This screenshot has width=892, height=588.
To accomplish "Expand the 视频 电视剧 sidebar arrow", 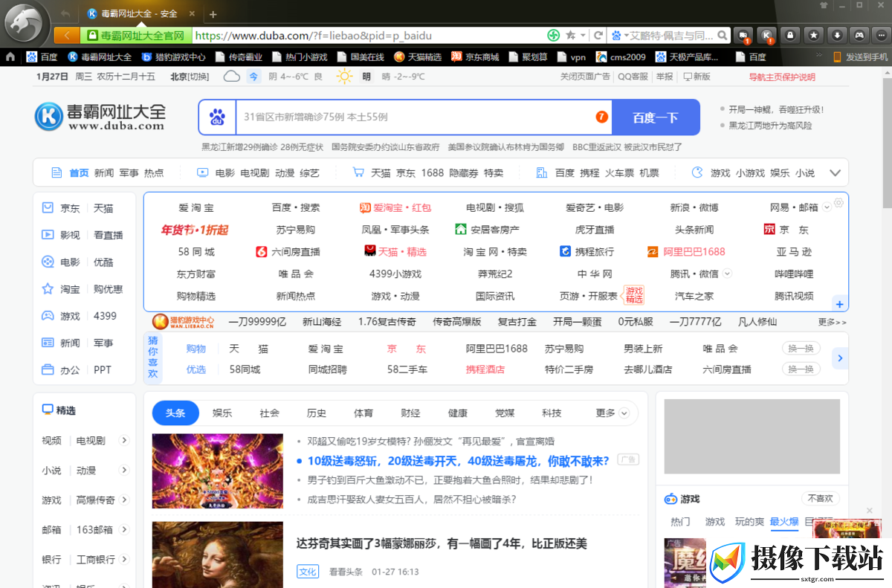I will coord(124,440).
